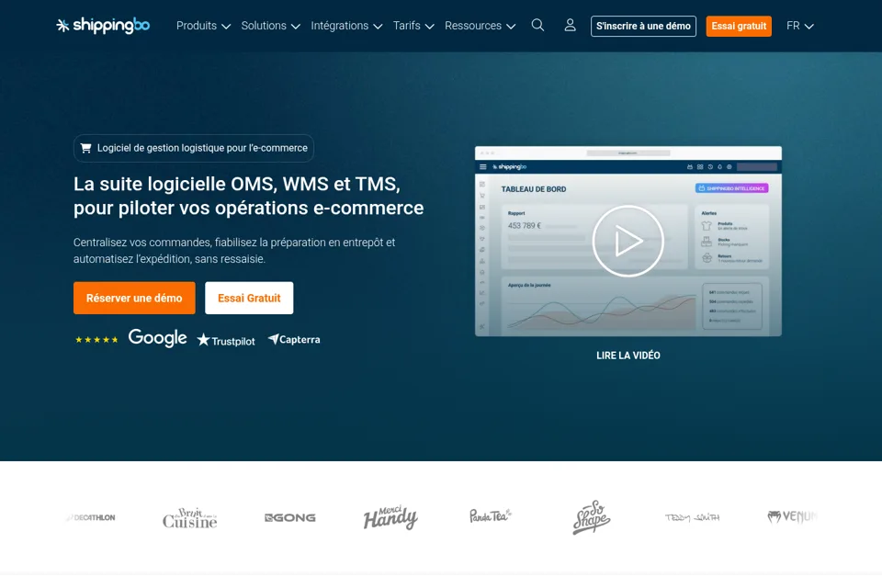Screen dimensions: 882x588
Task: Click LIRE LA VIDÉO link
Action: [628, 356]
